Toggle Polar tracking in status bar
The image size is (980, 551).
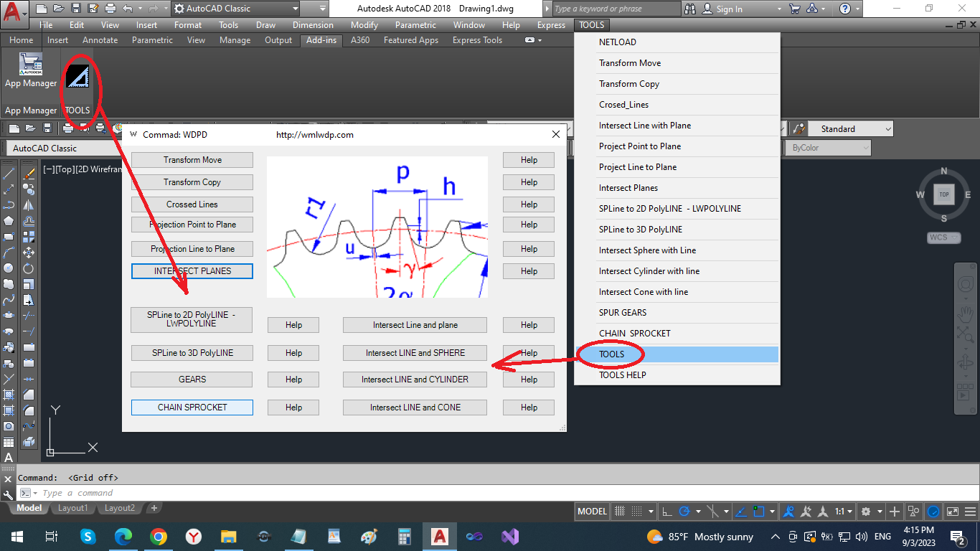(684, 512)
